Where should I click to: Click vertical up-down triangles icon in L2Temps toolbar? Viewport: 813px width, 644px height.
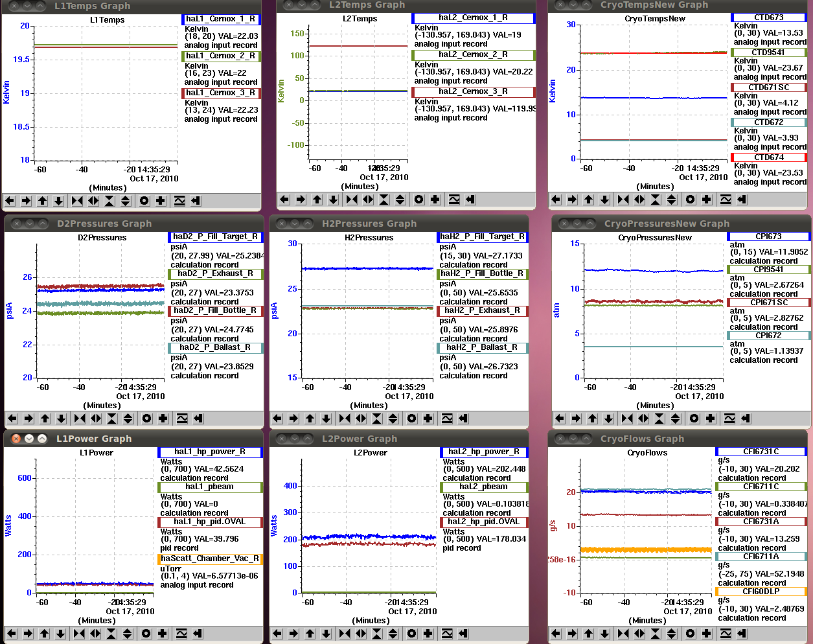point(400,200)
